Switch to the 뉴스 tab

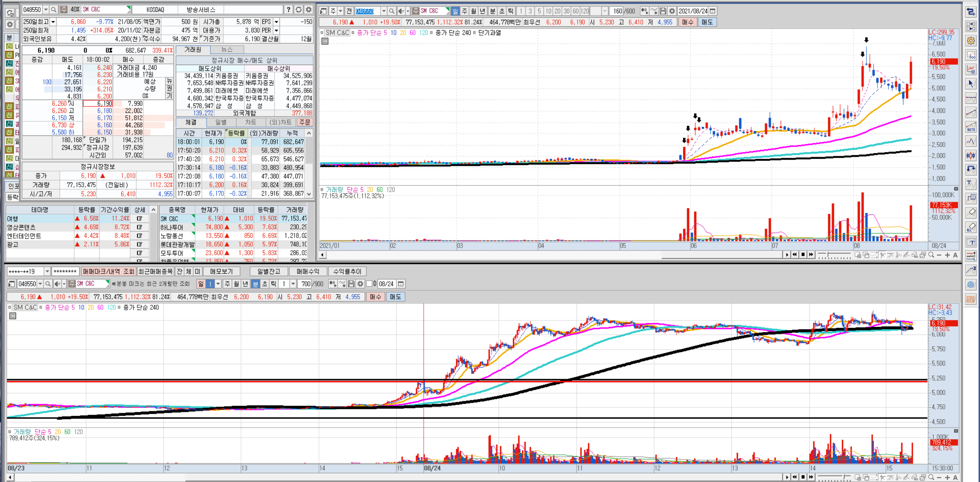(227, 50)
